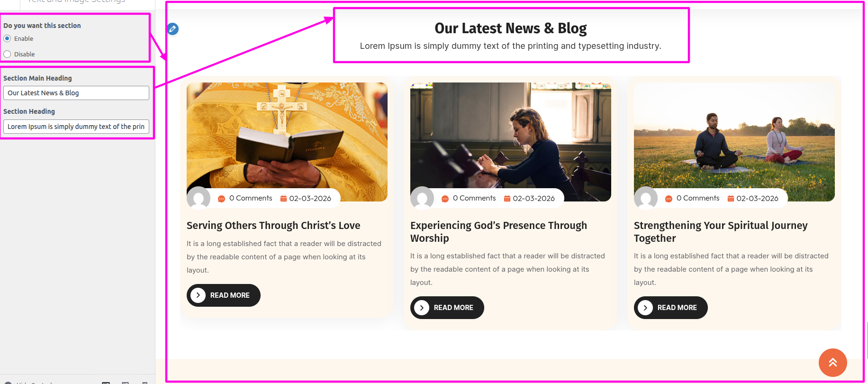Click calendar date icon on Strengthening Your Spiritual Journey post
The image size is (868, 384).
click(x=731, y=199)
